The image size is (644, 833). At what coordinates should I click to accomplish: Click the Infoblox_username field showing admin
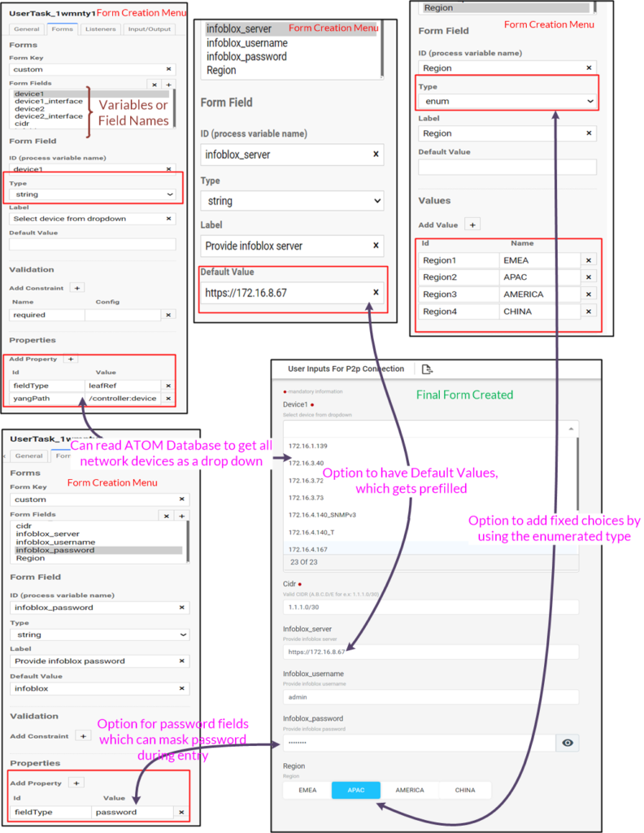(x=431, y=697)
